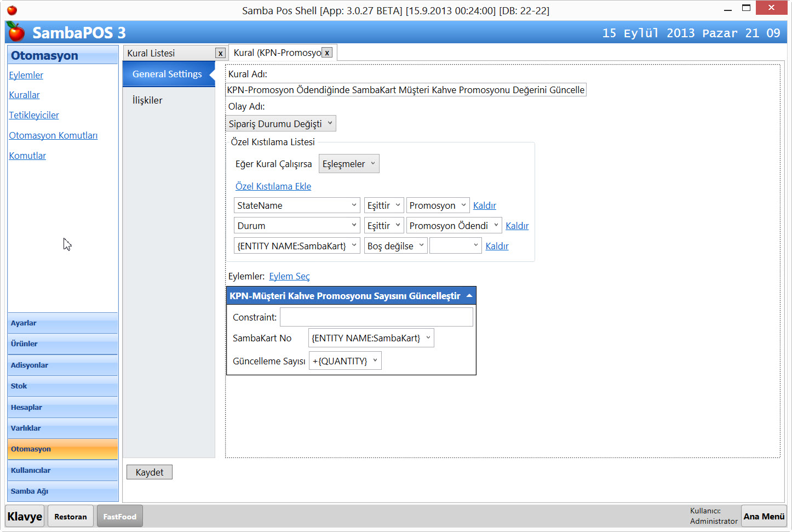The height and width of the screenshot is (532, 792).
Task: Open the Ürünler section in navigation
Action: [62, 344]
